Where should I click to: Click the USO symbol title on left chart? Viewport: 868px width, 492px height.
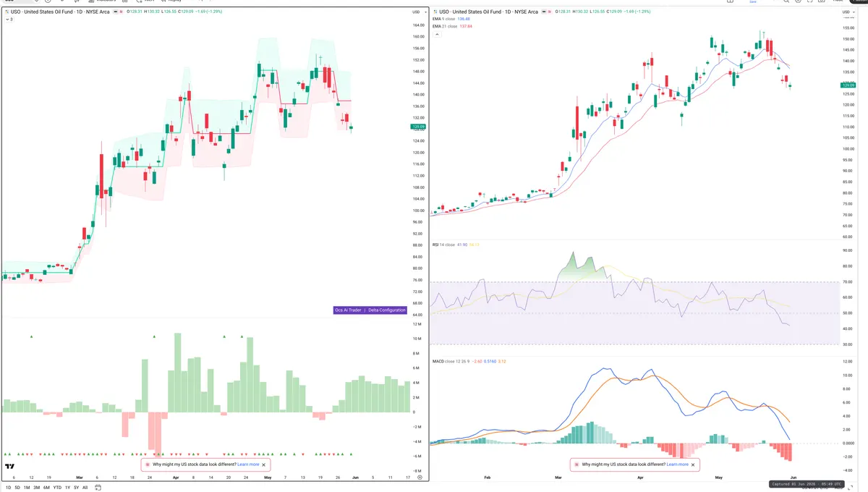(x=60, y=12)
